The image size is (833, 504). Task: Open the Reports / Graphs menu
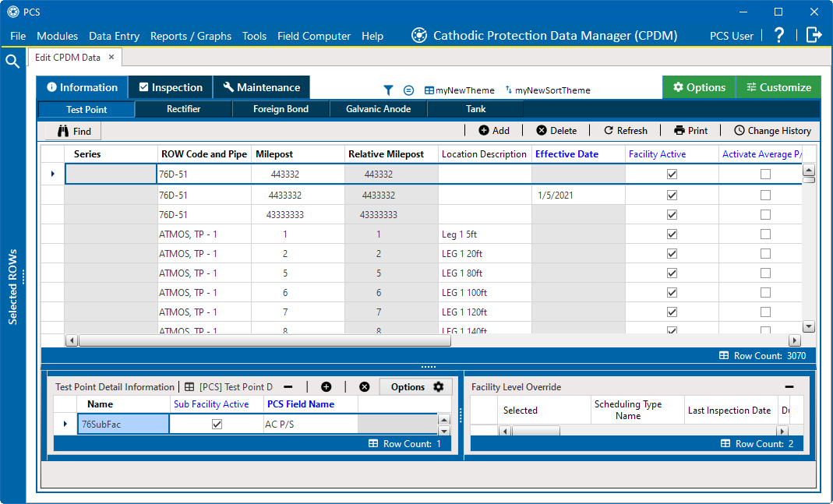click(x=191, y=36)
